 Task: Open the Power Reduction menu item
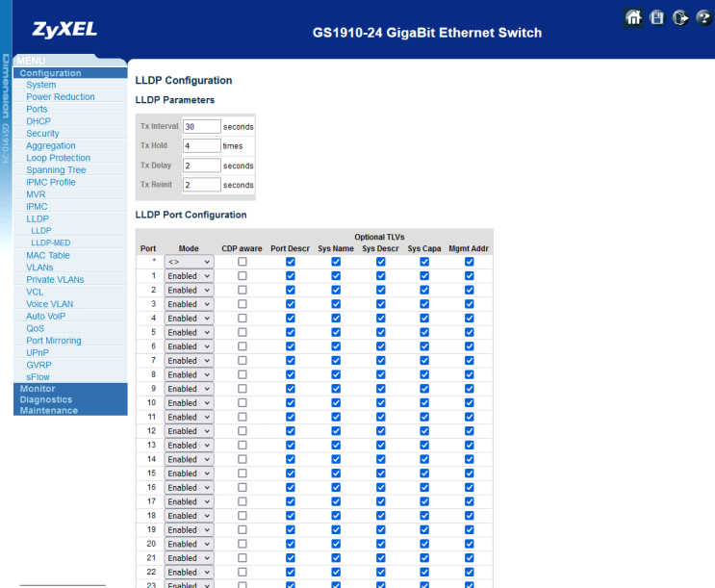(x=61, y=97)
